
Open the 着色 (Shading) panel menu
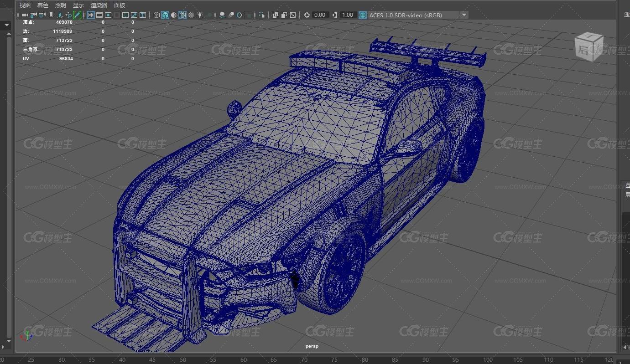coord(43,5)
